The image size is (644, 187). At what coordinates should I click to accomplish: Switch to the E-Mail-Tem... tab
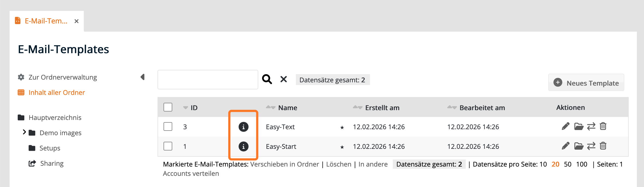[x=46, y=21]
